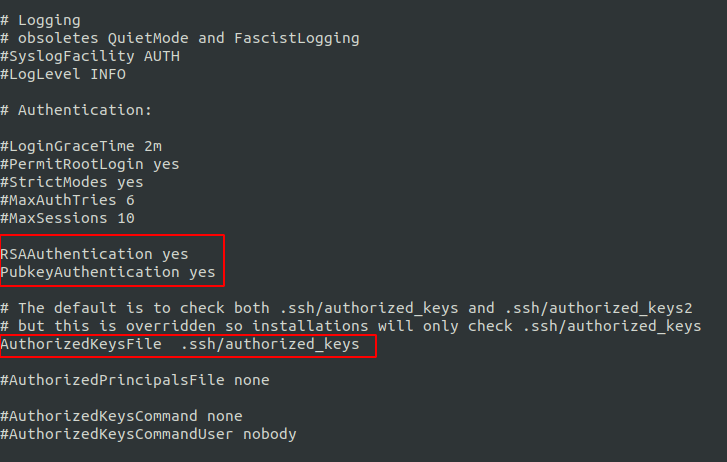Click the #MaxAuthTries 6 line
This screenshot has width=727, height=462.
(68, 200)
